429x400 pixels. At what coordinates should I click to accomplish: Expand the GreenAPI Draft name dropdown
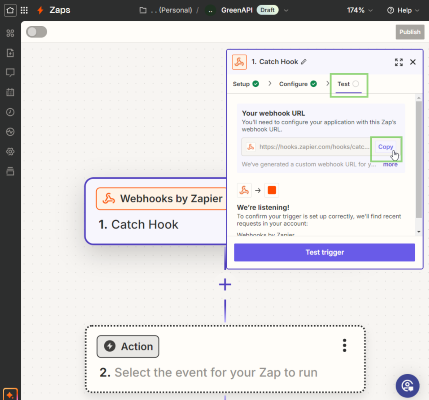click(286, 10)
